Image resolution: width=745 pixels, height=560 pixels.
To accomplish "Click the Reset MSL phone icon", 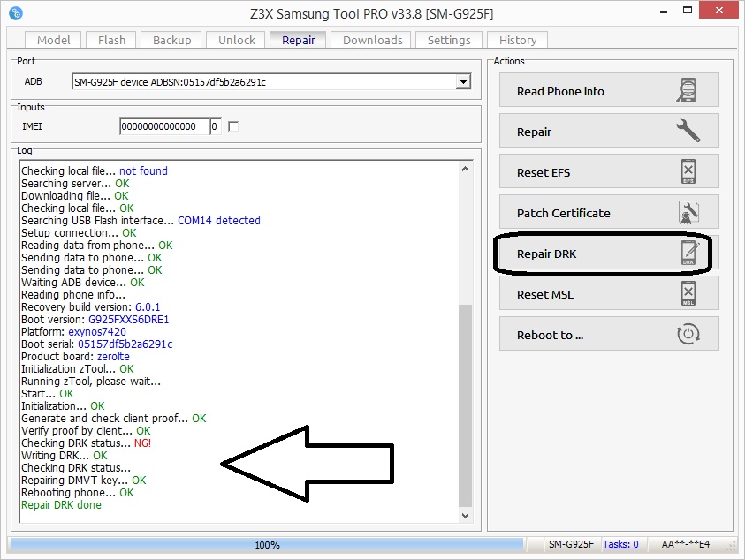I will [688, 293].
